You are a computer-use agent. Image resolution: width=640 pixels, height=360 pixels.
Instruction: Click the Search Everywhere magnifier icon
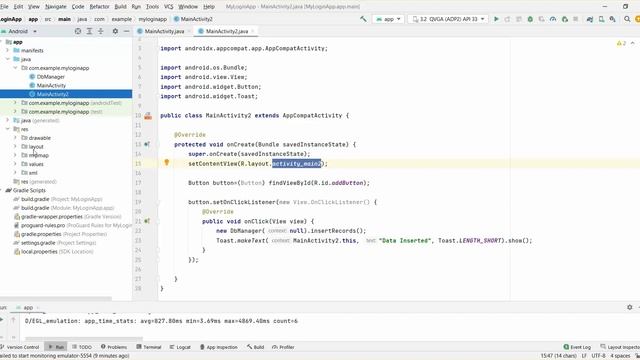627,19
